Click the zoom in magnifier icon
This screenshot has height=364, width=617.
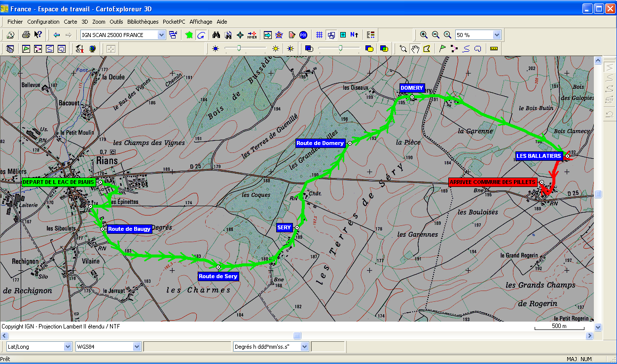(x=424, y=35)
